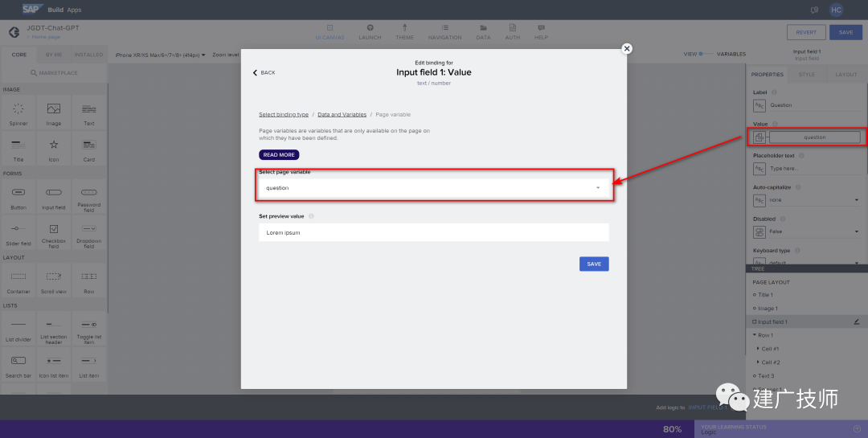The image size is (868, 438).
Task: Select the Slider field component icon
Action: click(x=18, y=228)
